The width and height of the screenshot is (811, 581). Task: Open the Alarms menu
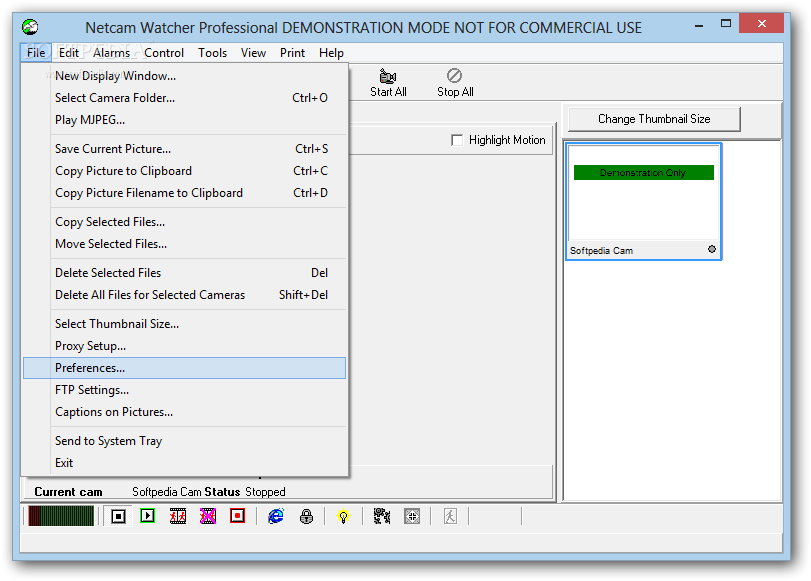coord(112,53)
